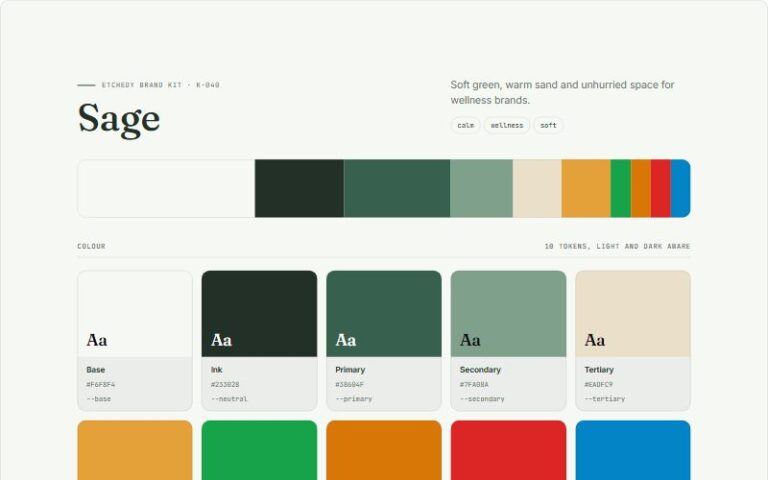This screenshot has width=768, height=480.
Task: Select the bright green segment in the palette strip
Action: [x=621, y=188]
